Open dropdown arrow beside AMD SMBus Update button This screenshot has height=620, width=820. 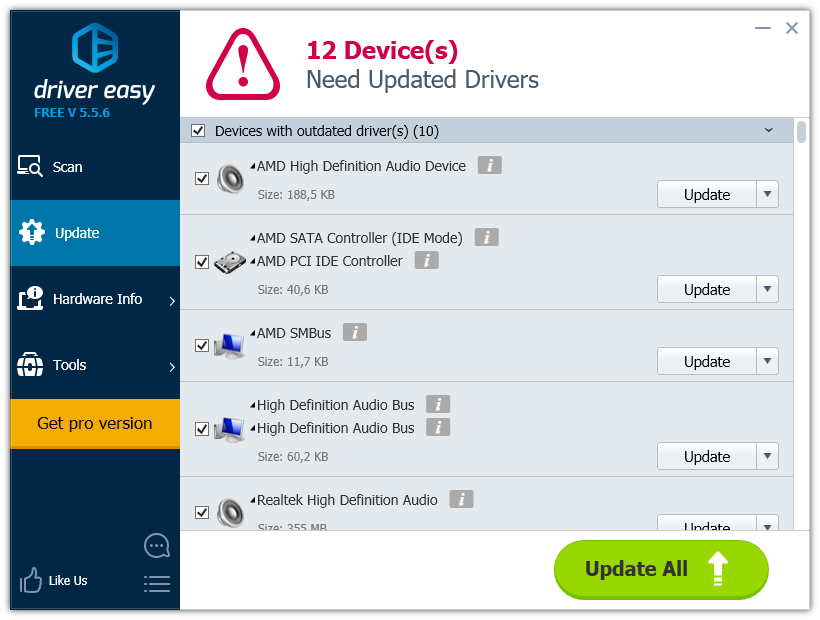point(767,361)
